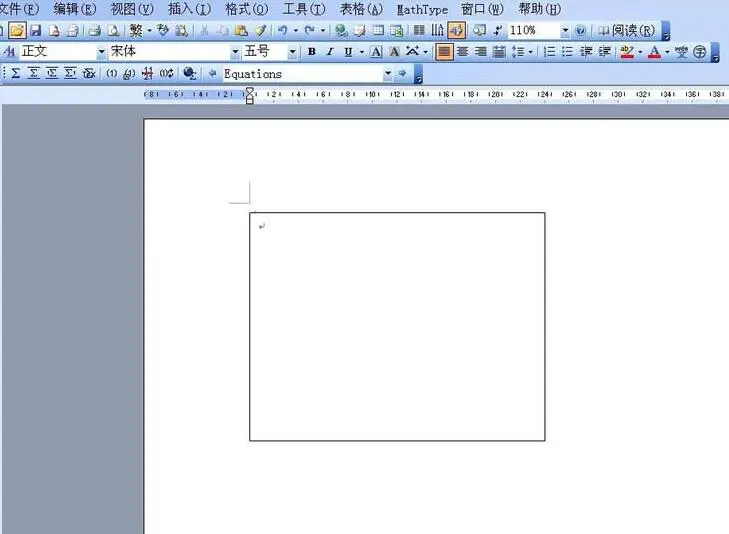
Task: Click the red font color A swatch
Action: coord(654,52)
